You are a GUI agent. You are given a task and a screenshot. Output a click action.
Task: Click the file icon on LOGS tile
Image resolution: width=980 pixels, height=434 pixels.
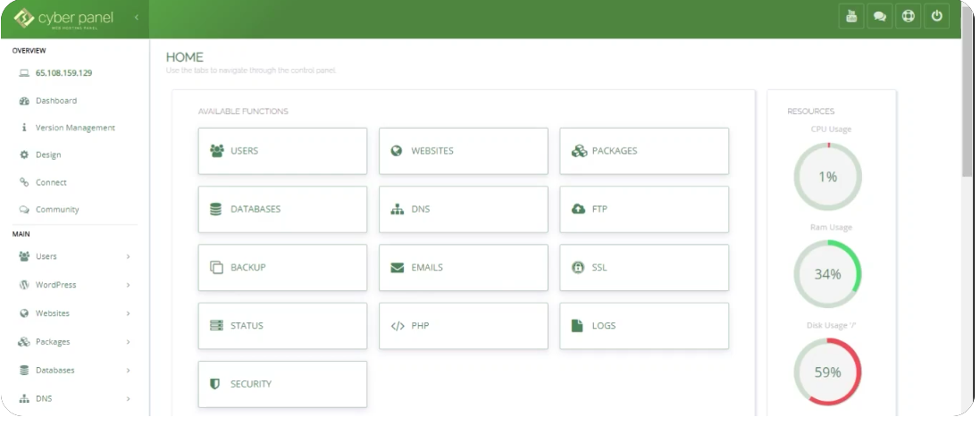(577, 325)
